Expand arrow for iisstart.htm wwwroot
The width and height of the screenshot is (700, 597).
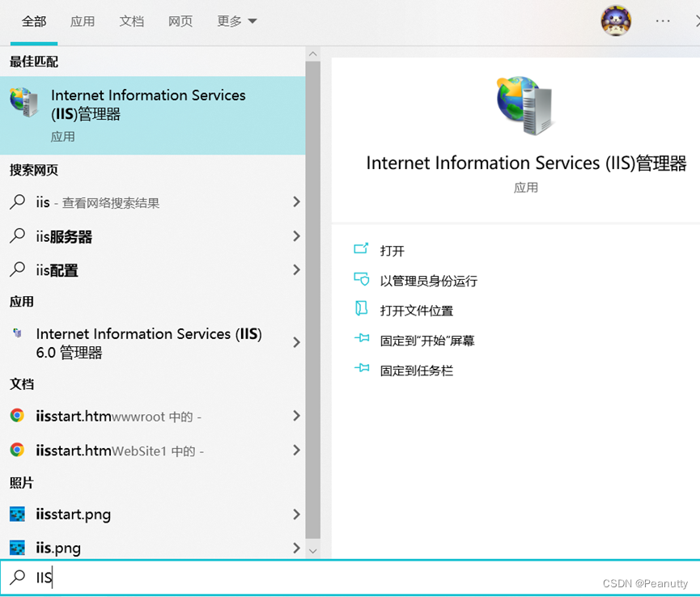pos(296,416)
